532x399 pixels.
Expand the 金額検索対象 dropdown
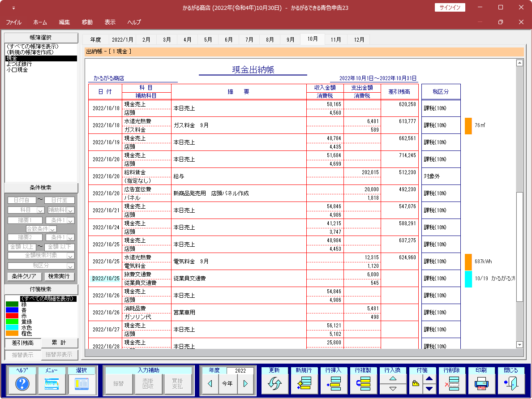[x=71, y=256]
